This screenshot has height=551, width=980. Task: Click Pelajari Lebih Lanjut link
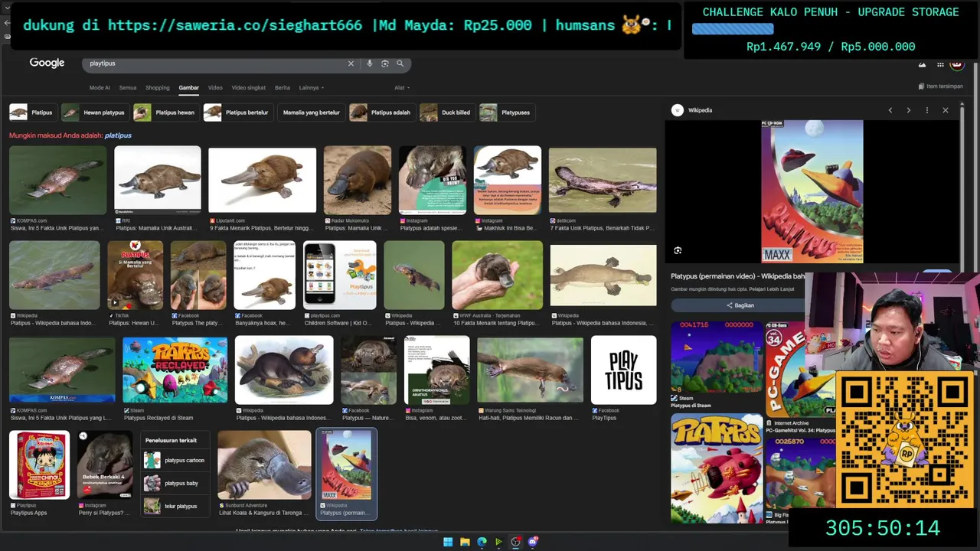(x=773, y=289)
